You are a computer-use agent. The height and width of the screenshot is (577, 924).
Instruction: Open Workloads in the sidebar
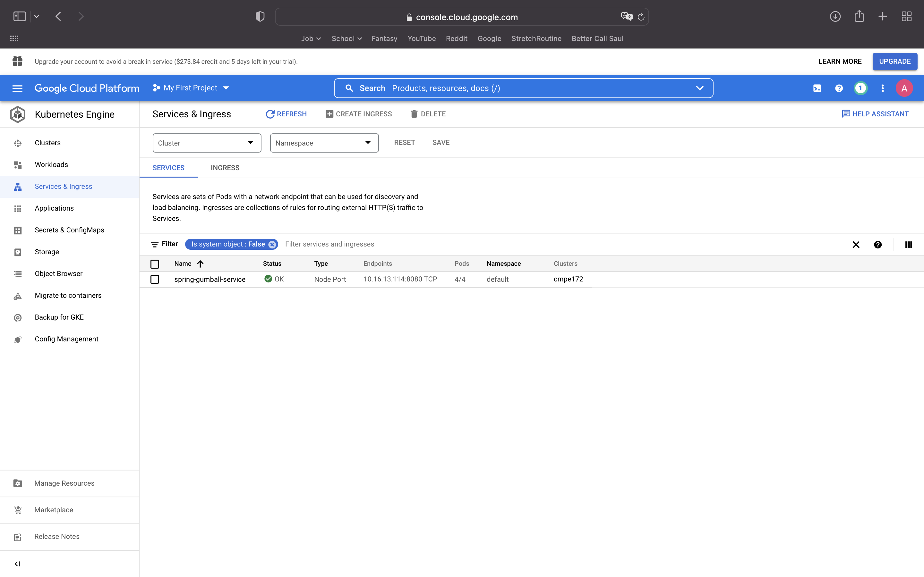point(51,164)
